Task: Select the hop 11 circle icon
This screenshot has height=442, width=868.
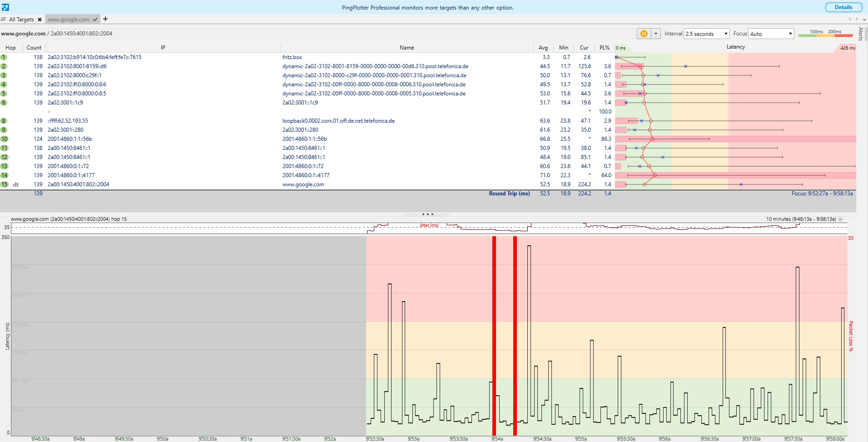Action: [4, 148]
